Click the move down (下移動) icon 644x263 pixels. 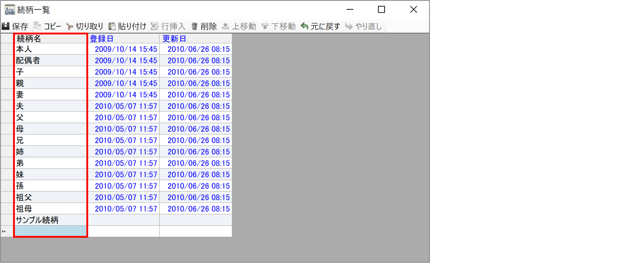click(x=265, y=26)
